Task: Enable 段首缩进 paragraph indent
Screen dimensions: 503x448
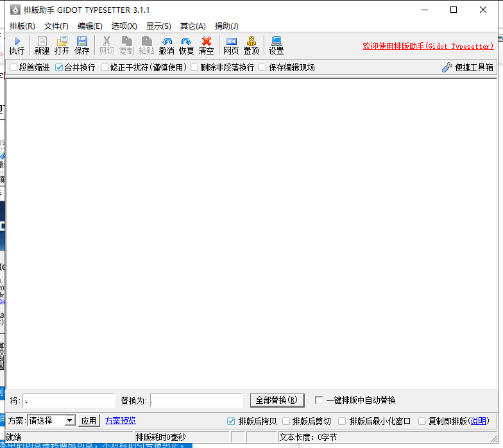Action: tap(13, 67)
